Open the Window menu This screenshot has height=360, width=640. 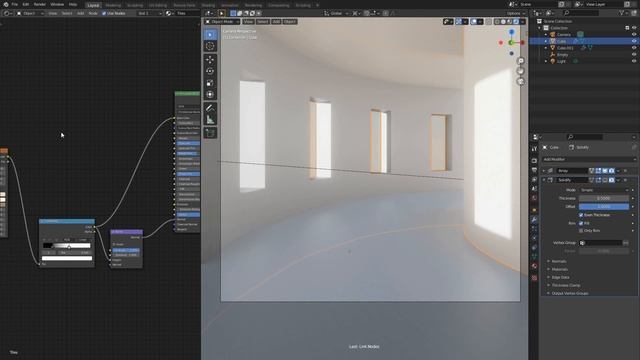coord(57,4)
